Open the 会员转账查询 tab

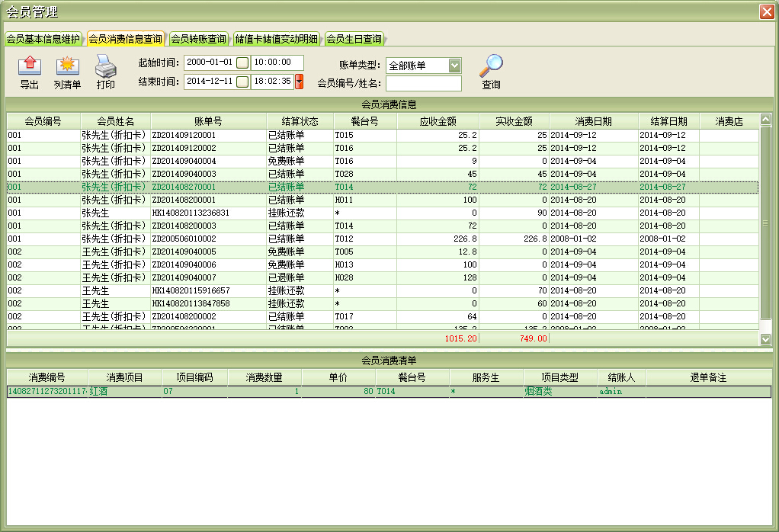pyautogui.click(x=198, y=39)
